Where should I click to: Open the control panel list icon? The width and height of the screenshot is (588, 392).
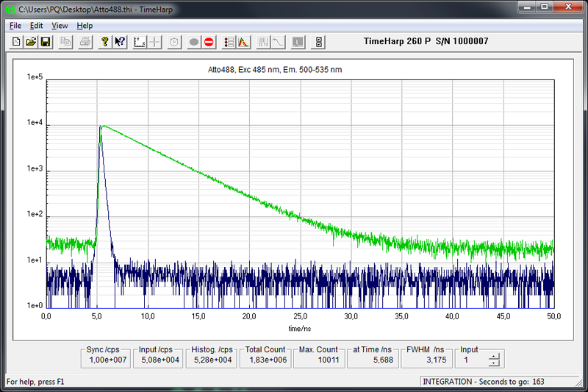[229, 42]
